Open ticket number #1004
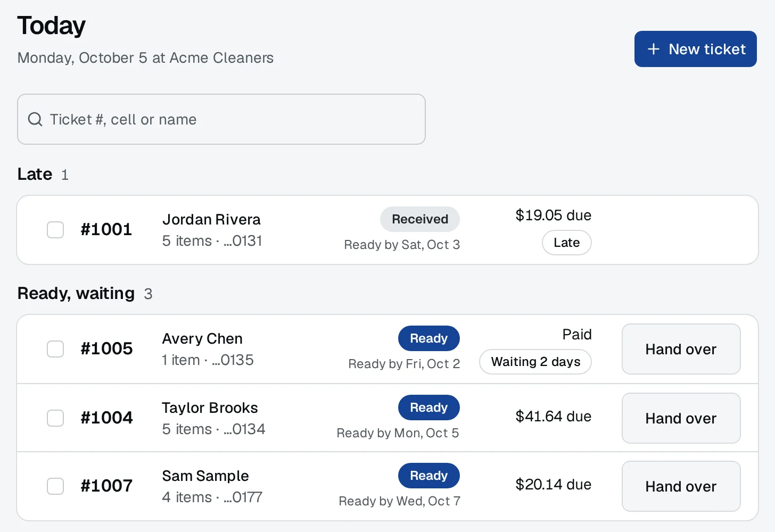This screenshot has height=532, width=775. tap(106, 418)
